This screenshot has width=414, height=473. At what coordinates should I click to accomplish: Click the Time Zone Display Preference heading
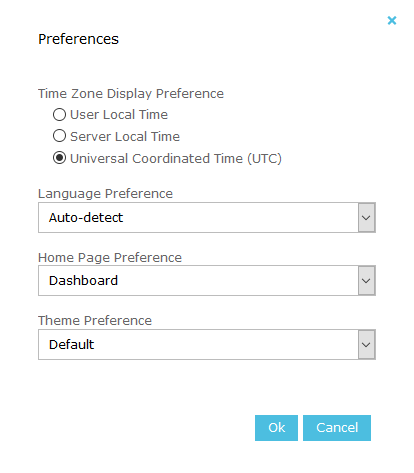point(131,94)
